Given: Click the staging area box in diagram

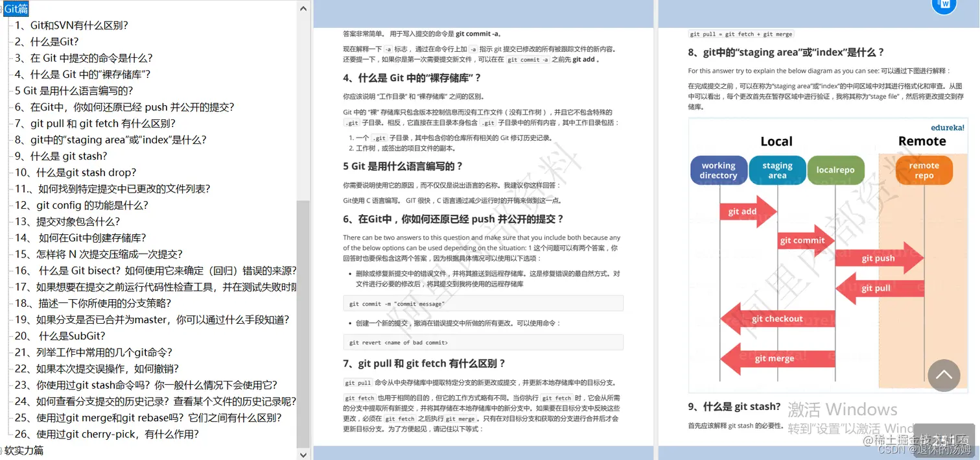Looking at the screenshot, I should pos(777,170).
